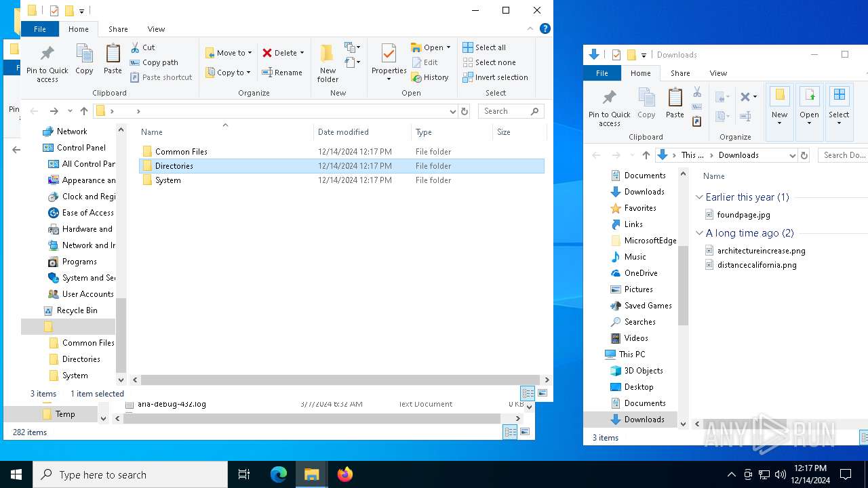Refresh the front window address bar
Image resolution: width=868 pixels, height=488 pixels.
pyautogui.click(x=465, y=111)
